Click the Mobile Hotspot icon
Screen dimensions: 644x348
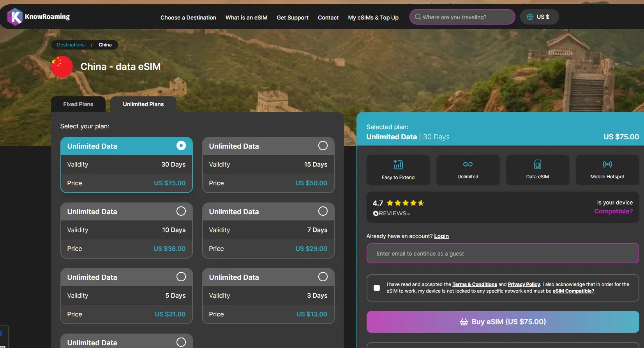pyautogui.click(x=607, y=164)
